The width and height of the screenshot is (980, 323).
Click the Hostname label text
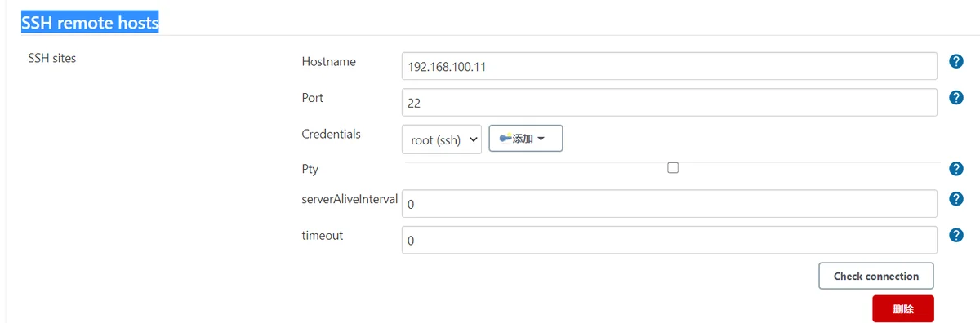pos(329,61)
